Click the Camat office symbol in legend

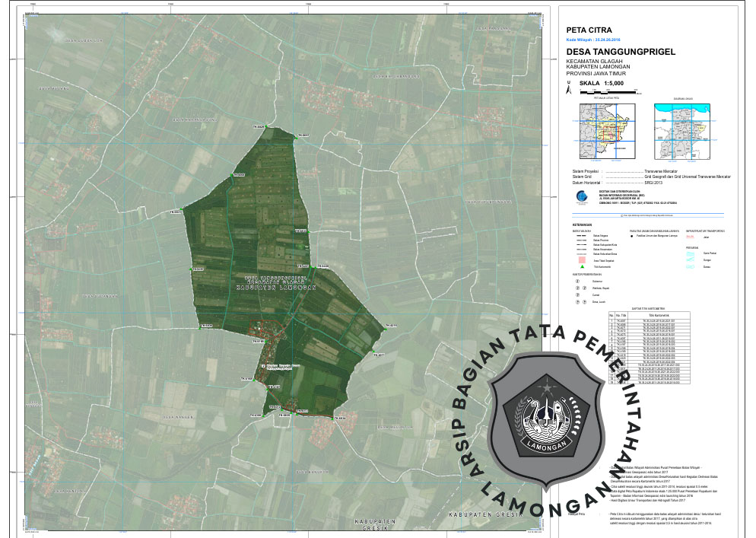(x=578, y=295)
